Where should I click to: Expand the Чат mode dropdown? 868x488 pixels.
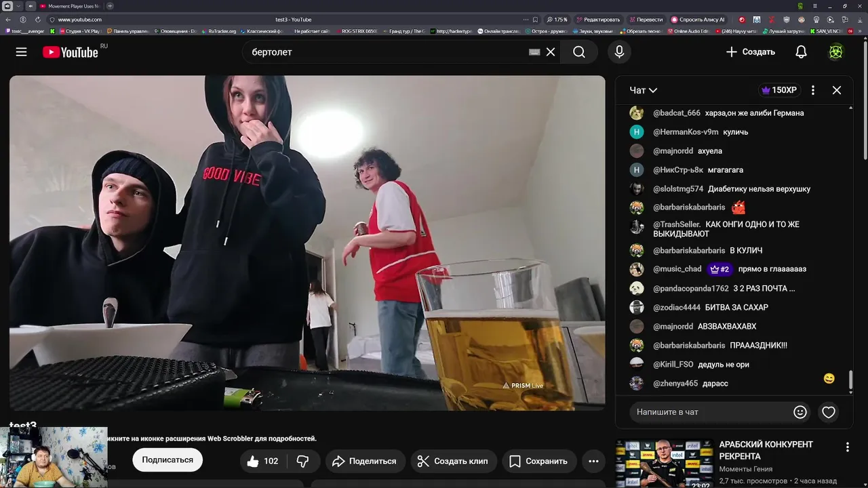[644, 90]
